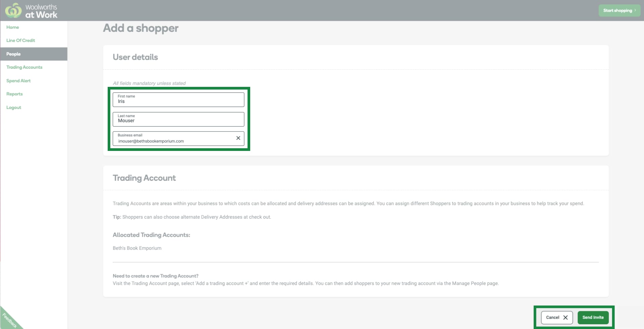
Task: Select the green Woolworths apple emblem
Action: [x=13, y=10]
